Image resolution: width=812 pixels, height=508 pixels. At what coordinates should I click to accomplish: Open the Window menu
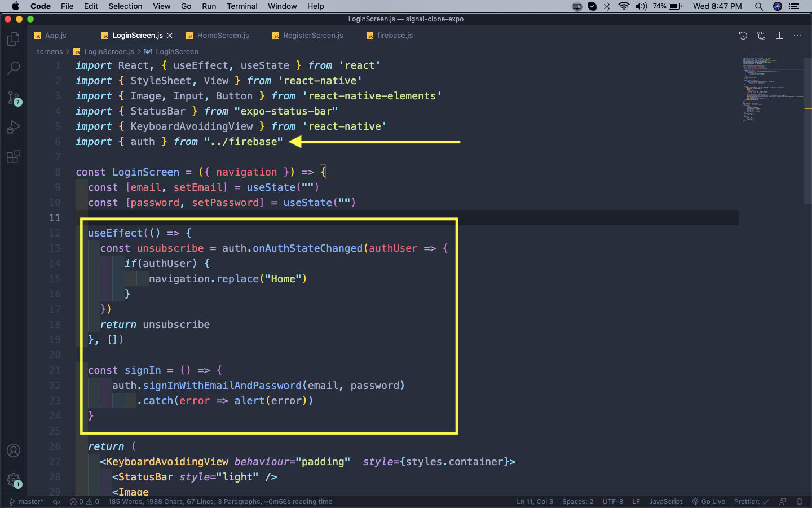[282, 6]
